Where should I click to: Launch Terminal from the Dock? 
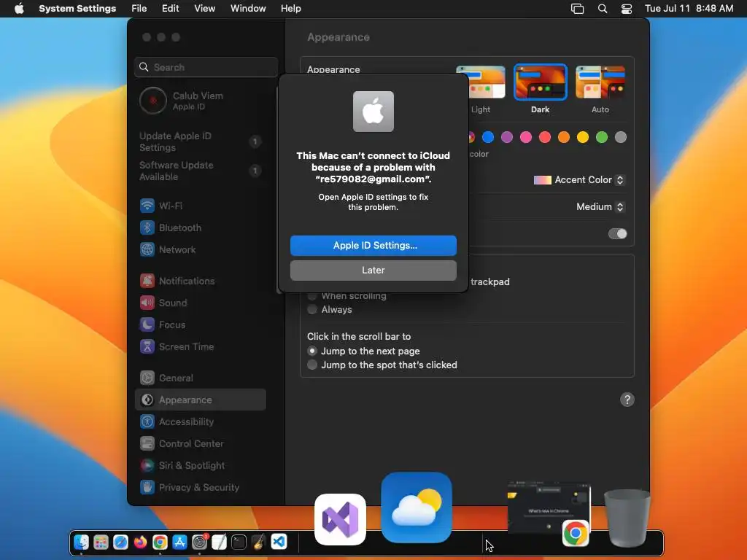pyautogui.click(x=239, y=542)
